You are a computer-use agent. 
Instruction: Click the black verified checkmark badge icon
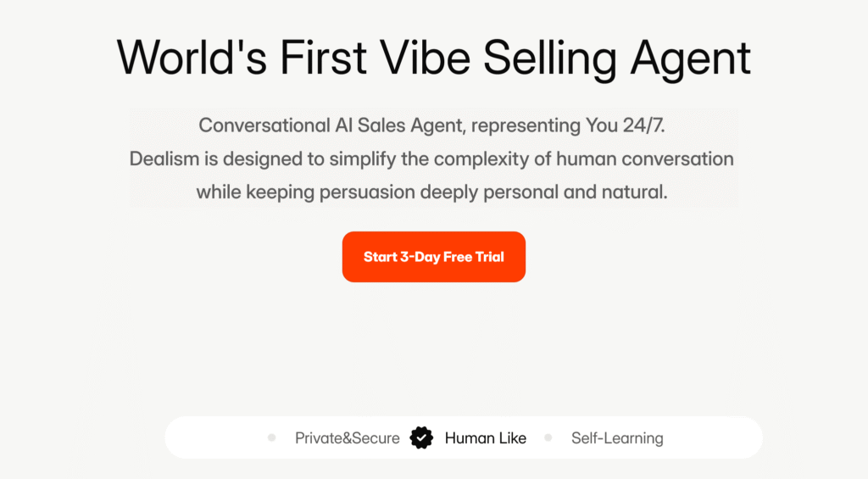tap(421, 438)
